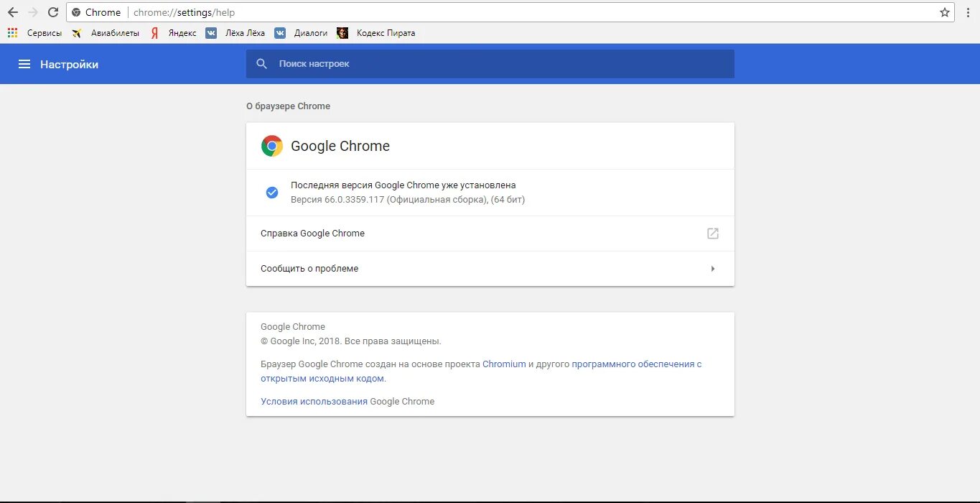980x503 pixels.
Task: Click the magnifier icon in the settings search
Action: 262,64
